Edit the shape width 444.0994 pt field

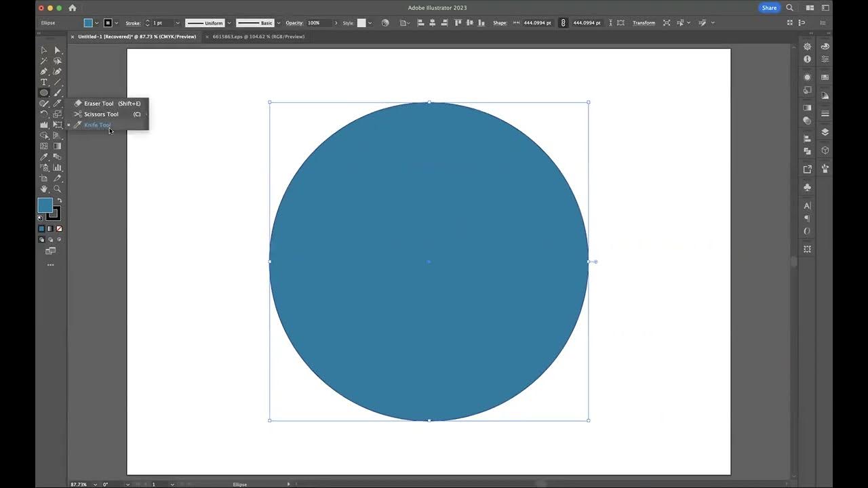pyautogui.click(x=538, y=23)
